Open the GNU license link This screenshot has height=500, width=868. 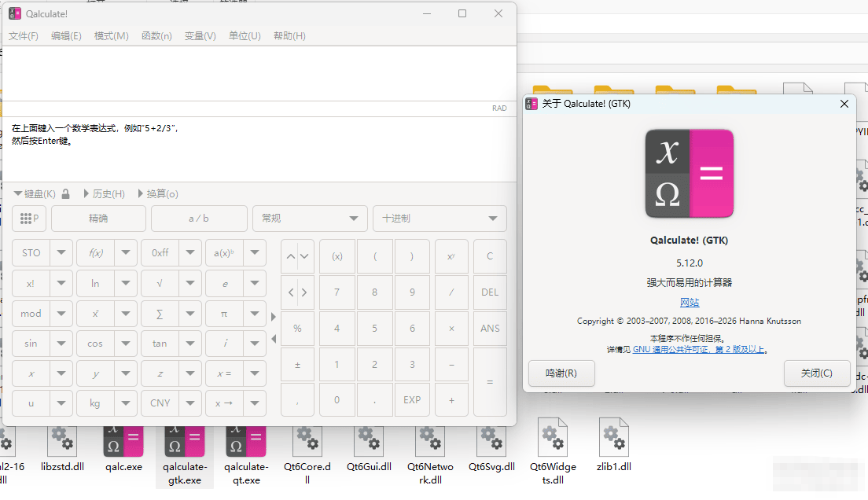tap(699, 349)
